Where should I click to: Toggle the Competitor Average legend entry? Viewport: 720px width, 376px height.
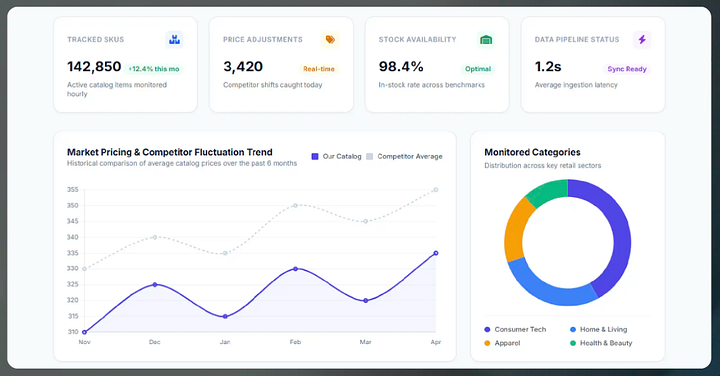405,157
